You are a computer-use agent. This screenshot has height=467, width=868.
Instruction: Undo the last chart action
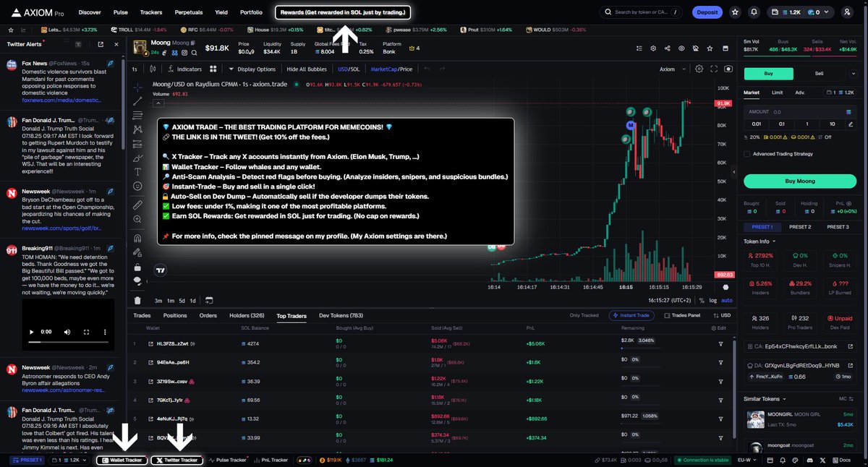pos(427,69)
